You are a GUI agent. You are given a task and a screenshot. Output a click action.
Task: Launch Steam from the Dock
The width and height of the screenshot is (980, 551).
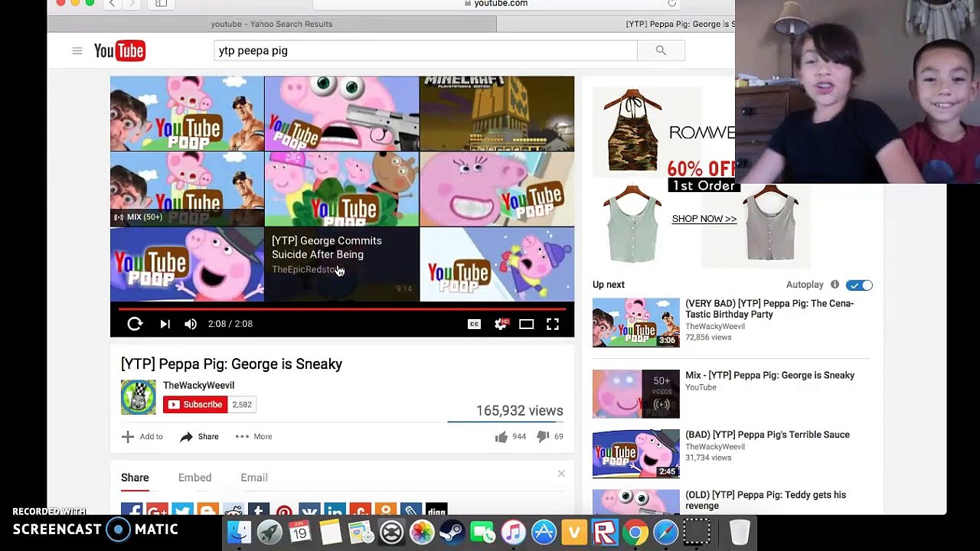pos(452,531)
